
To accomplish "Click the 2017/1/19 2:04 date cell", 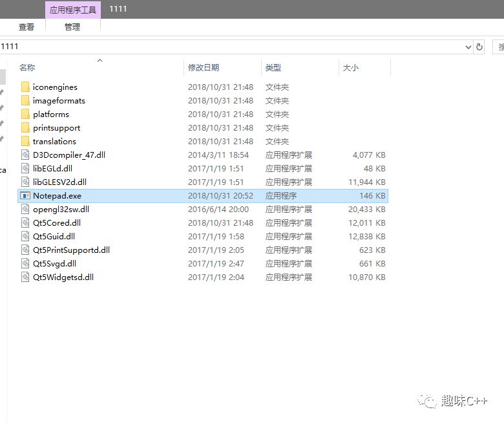I will coord(216,277).
